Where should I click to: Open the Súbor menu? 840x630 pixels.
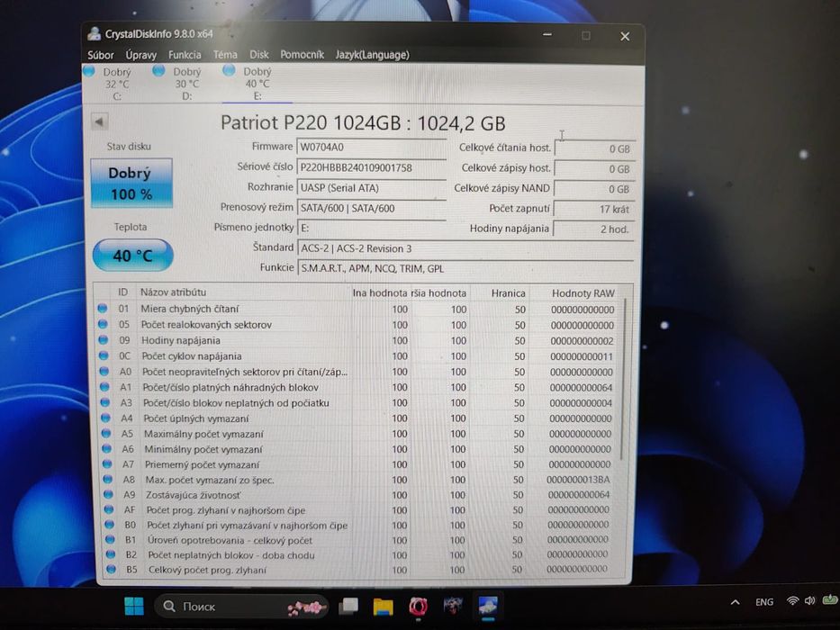(x=101, y=55)
